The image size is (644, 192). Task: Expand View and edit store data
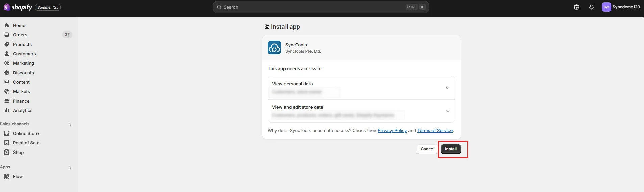pyautogui.click(x=447, y=111)
